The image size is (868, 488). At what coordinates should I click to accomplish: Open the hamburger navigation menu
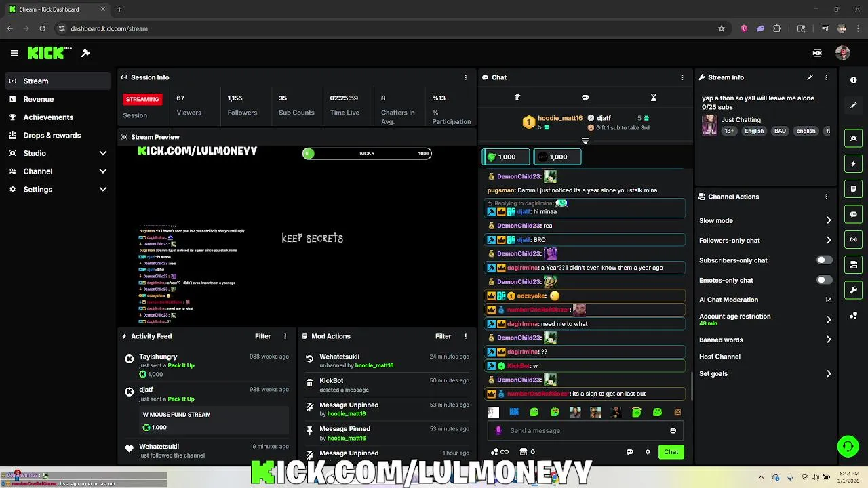point(14,53)
